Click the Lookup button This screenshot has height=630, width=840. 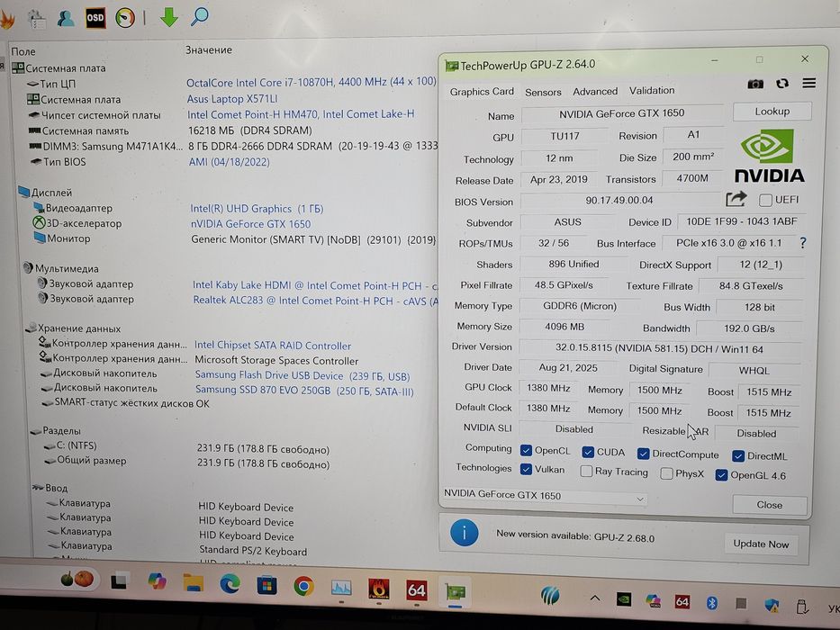click(x=772, y=112)
